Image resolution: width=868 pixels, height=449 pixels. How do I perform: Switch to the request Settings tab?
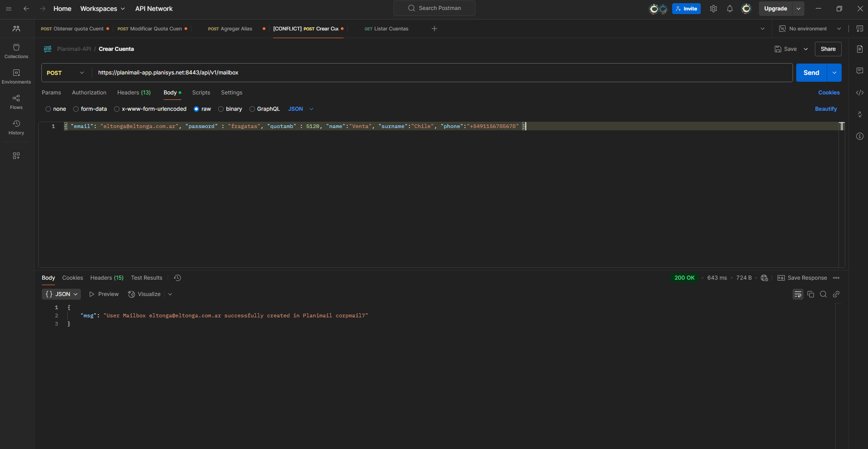232,93
